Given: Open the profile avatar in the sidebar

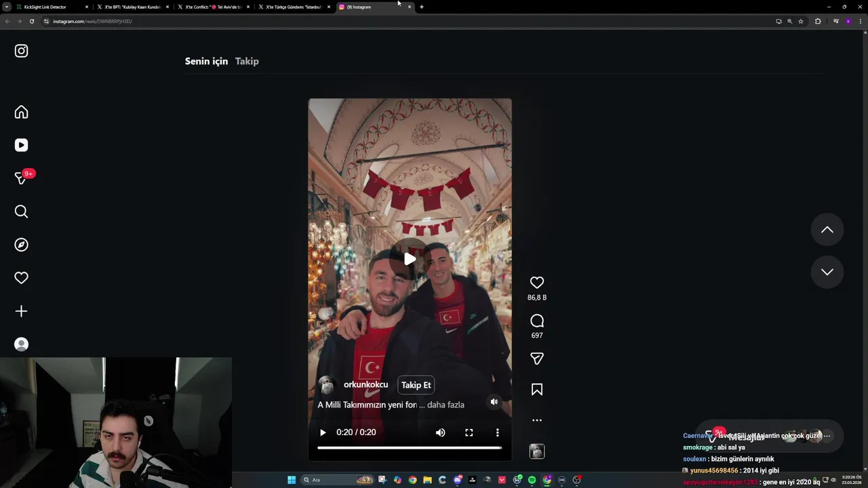Looking at the screenshot, I should pos(21,344).
